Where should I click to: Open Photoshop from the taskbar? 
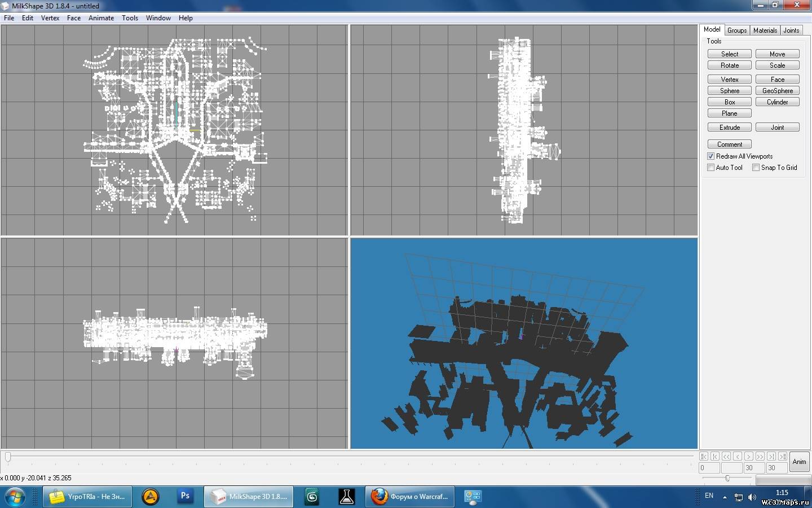click(x=184, y=497)
